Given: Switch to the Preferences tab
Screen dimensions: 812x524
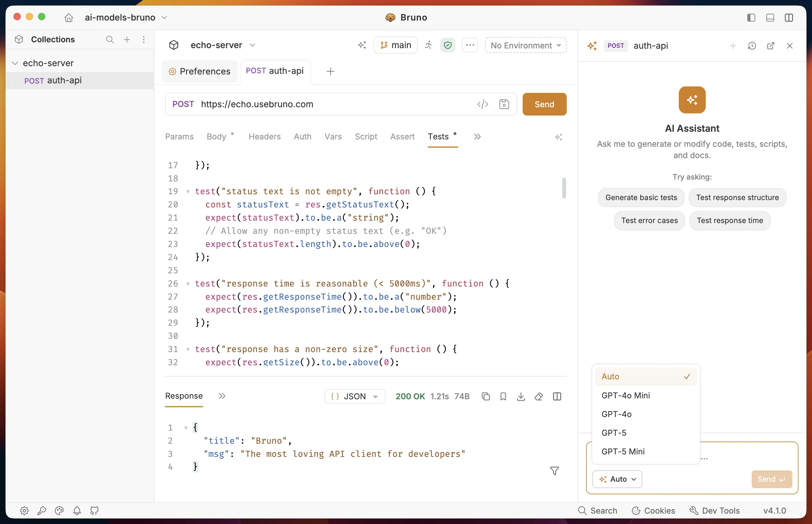Looking at the screenshot, I should point(200,71).
